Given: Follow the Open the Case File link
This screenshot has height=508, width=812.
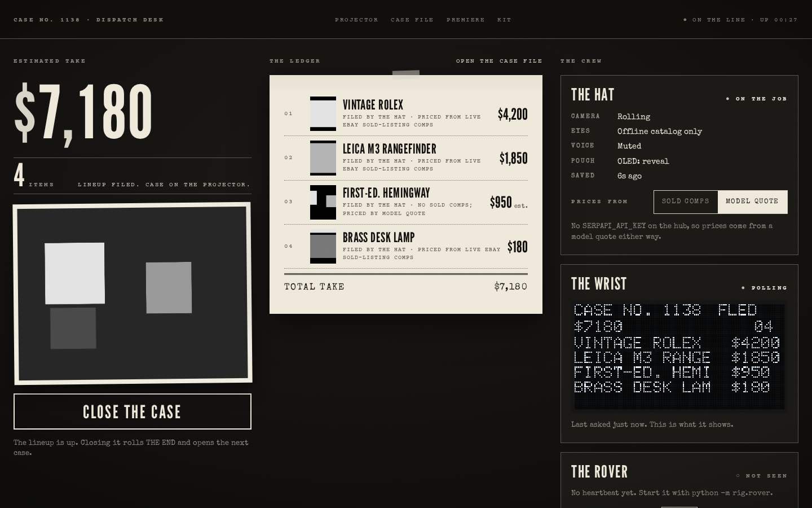Looking at the screenshot, I should point(499,61).
